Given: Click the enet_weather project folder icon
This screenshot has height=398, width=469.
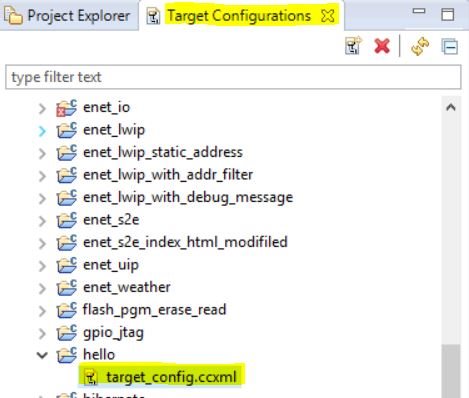Looking at the screenshot, I should [x=67, y=288].
